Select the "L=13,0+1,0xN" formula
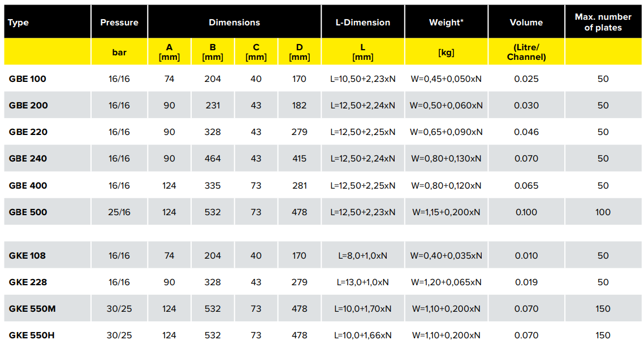644x353 pixels. click(362, 282)
